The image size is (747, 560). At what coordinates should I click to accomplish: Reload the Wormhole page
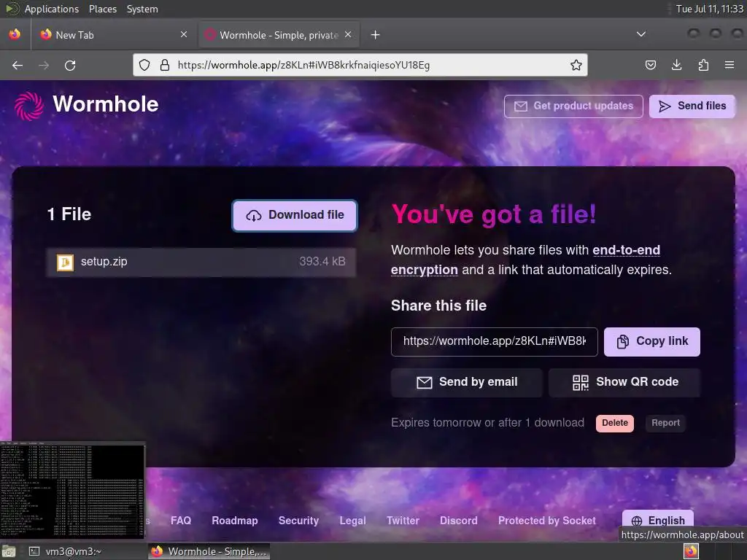coord(70,65)
